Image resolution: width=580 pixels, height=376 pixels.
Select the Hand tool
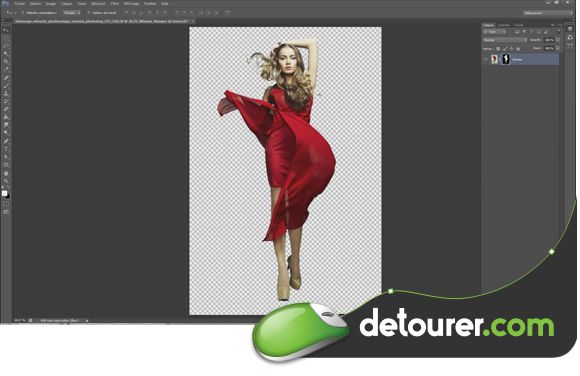[6, 173]
